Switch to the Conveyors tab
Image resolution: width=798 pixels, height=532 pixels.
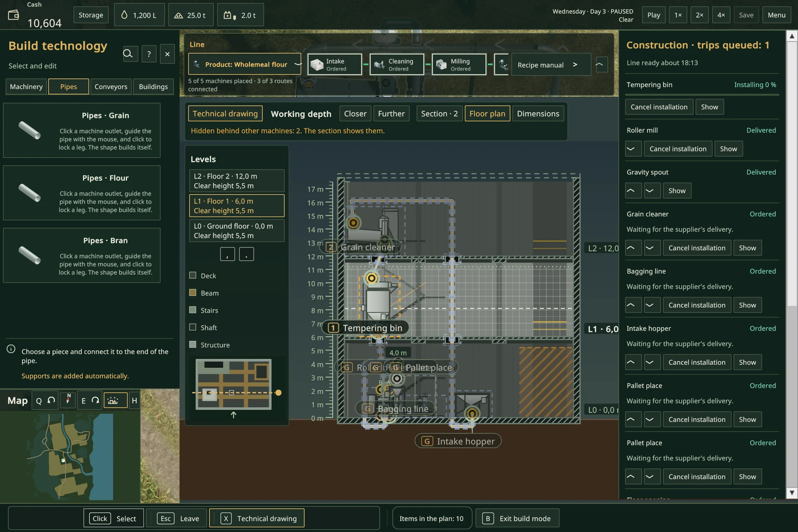tap(111, 86)
